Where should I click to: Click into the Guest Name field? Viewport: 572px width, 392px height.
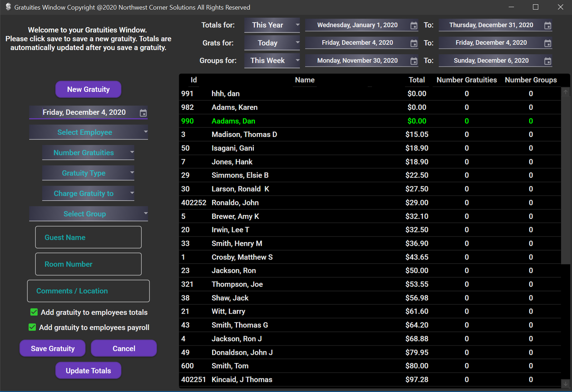click(88, 237)
